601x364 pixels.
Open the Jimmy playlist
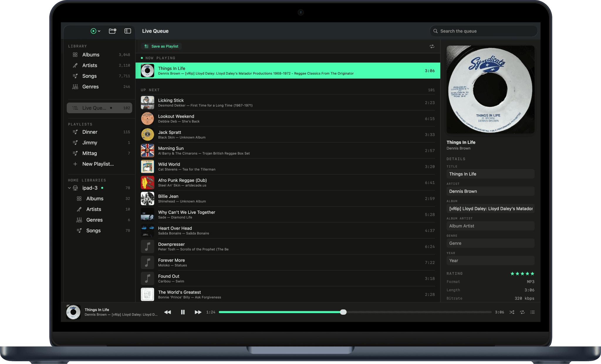(99, 143)
